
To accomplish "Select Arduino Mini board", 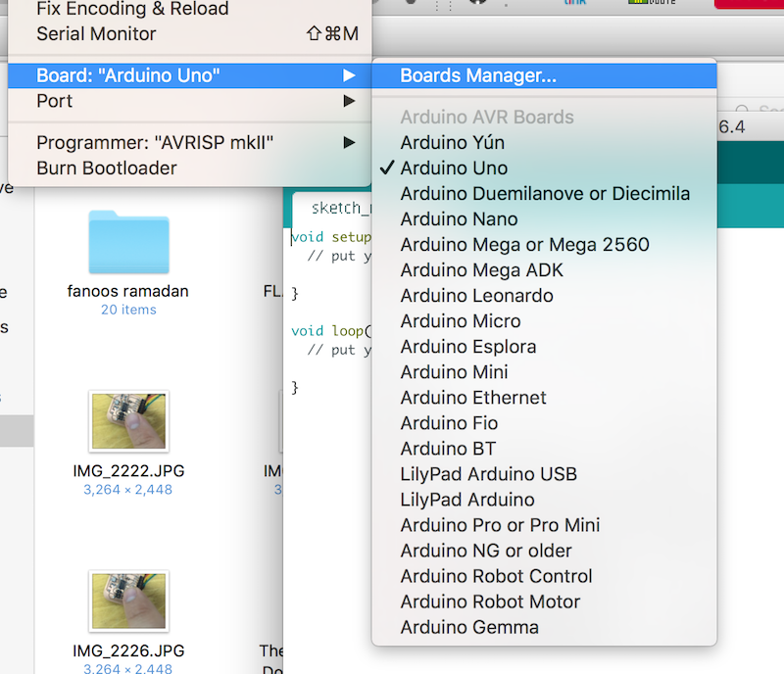I will 544,372.
